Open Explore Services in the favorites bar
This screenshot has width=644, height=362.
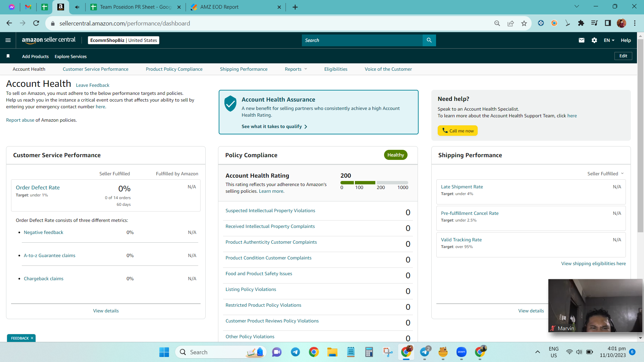70,56
